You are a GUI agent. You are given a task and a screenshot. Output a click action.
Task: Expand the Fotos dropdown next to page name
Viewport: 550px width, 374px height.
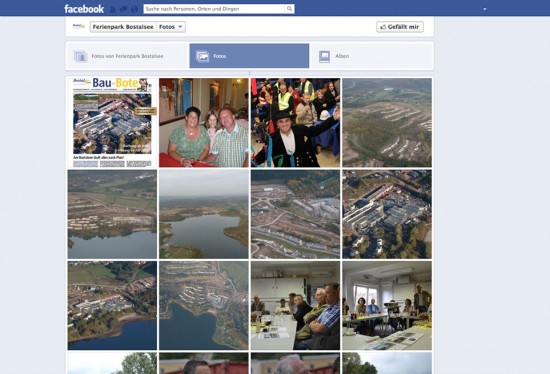(171, 27)
